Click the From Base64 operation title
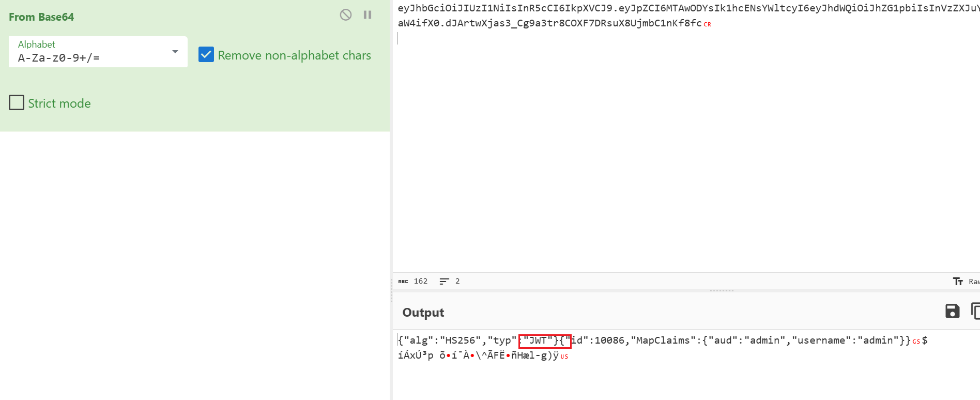The width and height of the screenshot is (980, 400). point(41,17)
